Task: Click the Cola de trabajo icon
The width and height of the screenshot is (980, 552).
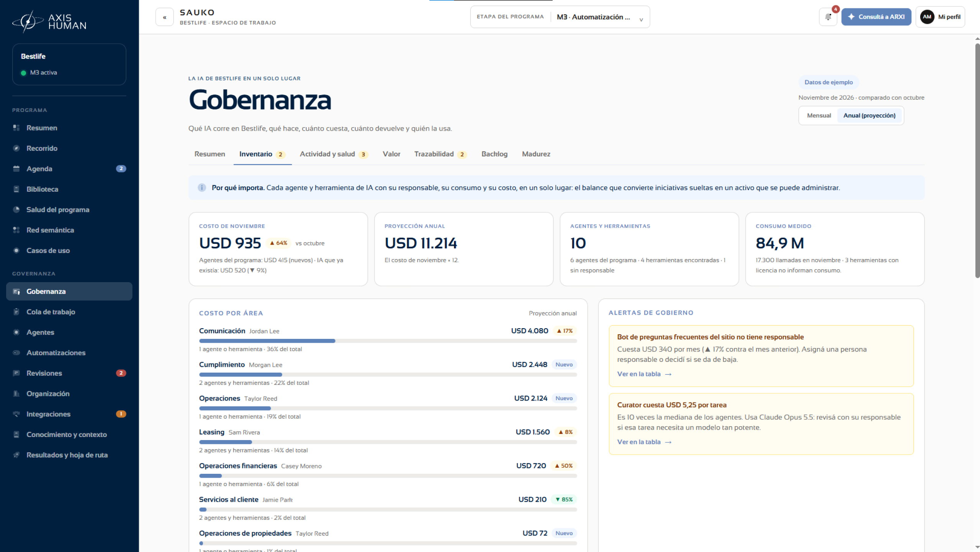Action: [x=16, y=312]
